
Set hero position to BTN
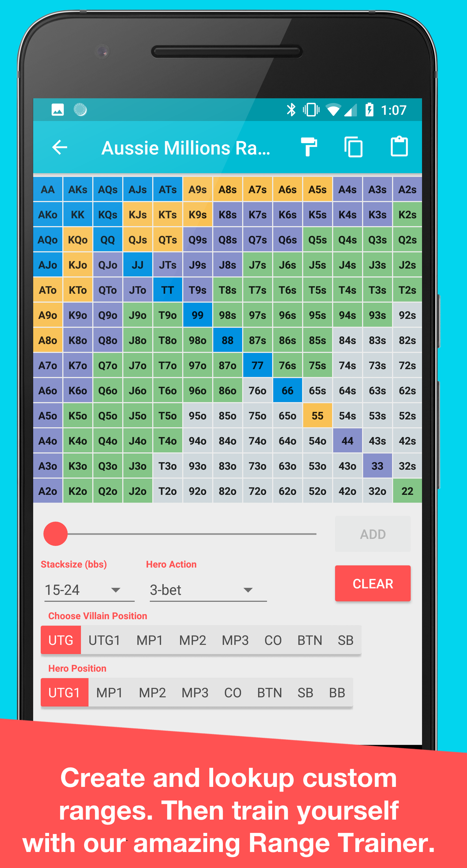tap(269, 692)
